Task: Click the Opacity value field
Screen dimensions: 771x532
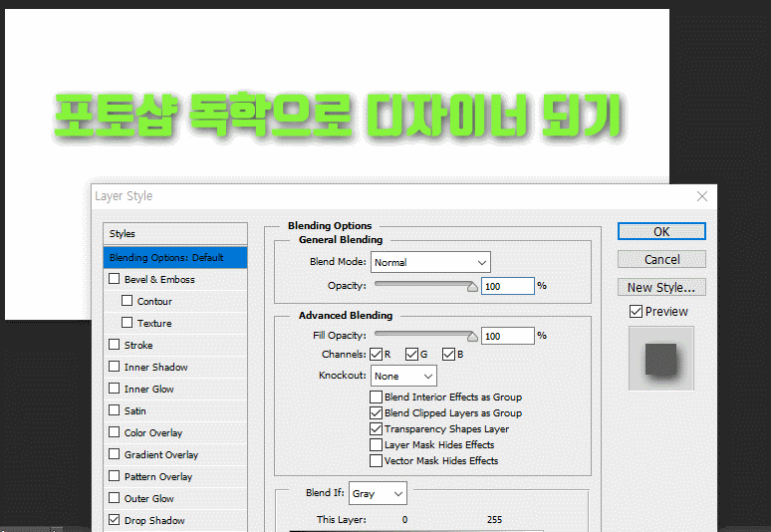Action: (x=507, y=286)
